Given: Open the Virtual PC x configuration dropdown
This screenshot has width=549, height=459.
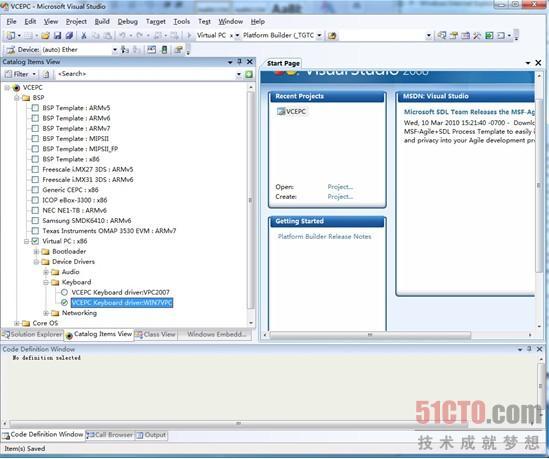Looking at the screenshot, I should tap(237, 35).
